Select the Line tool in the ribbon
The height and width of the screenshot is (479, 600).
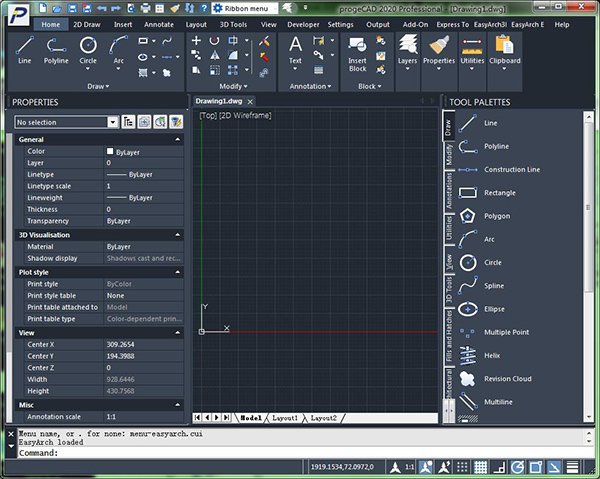pos(25,49)
